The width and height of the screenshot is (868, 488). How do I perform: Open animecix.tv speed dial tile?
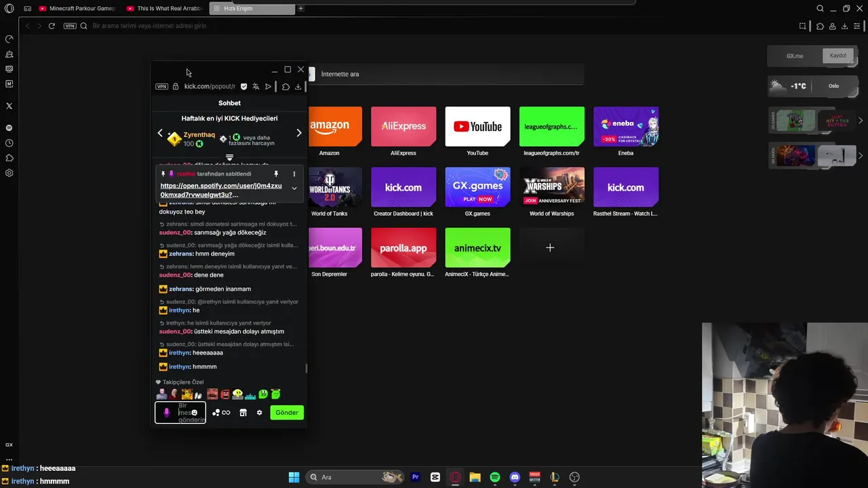pyautogui.click(x=477, y=248)
